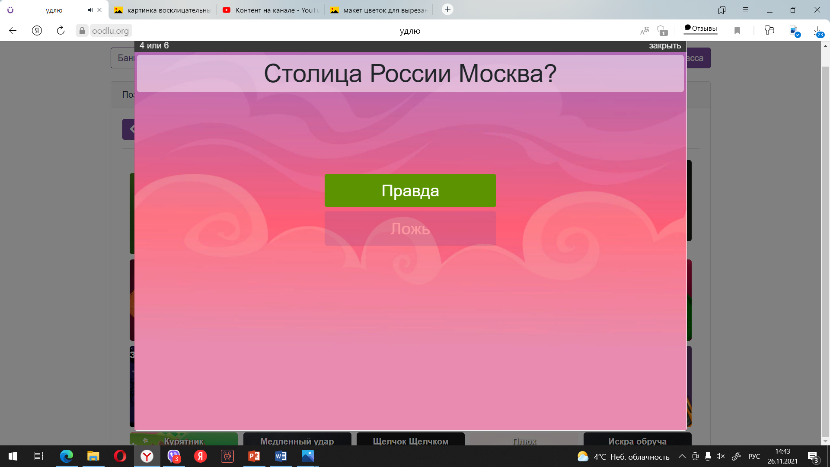Screen dimensions: 830x467
Task: Switch to PowerPoint in the taskbar
Action: pyautogui.click(x=254, y=456)
